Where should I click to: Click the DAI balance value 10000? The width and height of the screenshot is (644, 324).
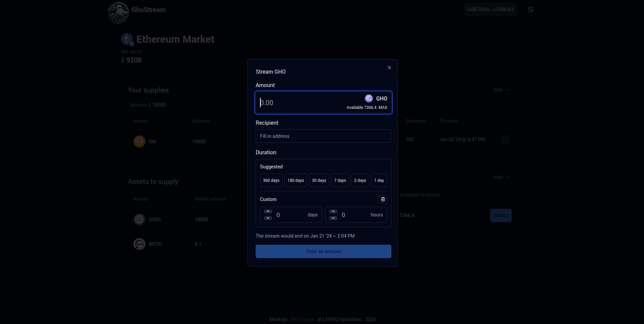click(x=199, y=141)
